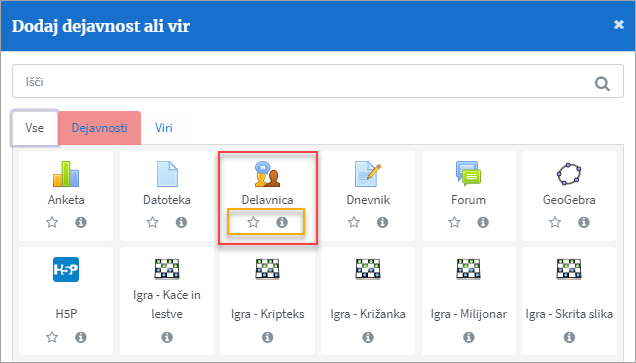Show info for Anketa
This screenshot has width=636, height=363.
tap(81, 222)
